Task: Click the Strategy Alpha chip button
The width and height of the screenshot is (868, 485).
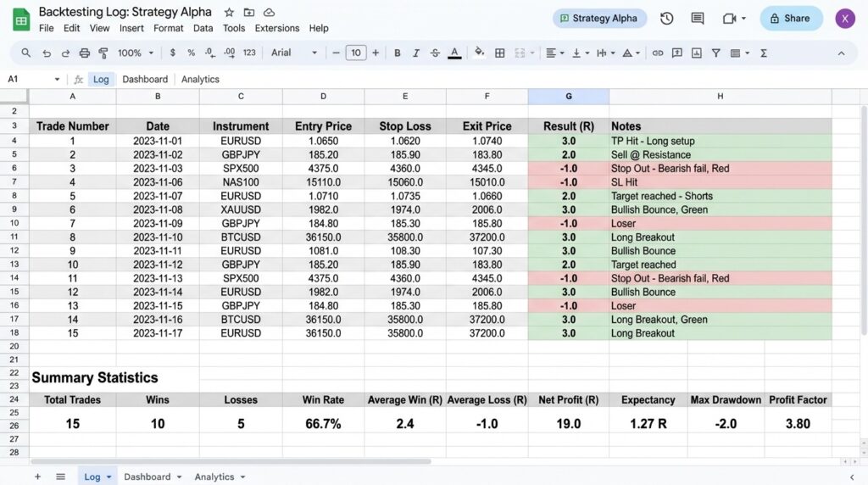Action: tap(599, 19)
